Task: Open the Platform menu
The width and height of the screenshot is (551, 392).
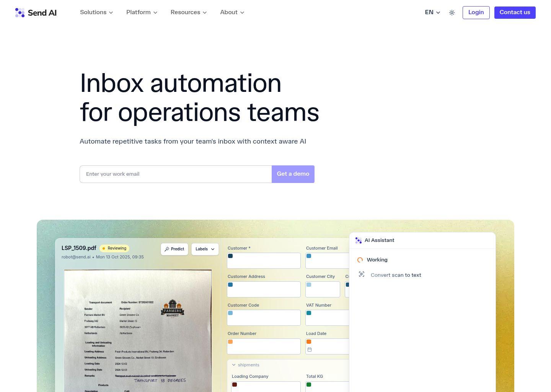Action: click(142, 13)
